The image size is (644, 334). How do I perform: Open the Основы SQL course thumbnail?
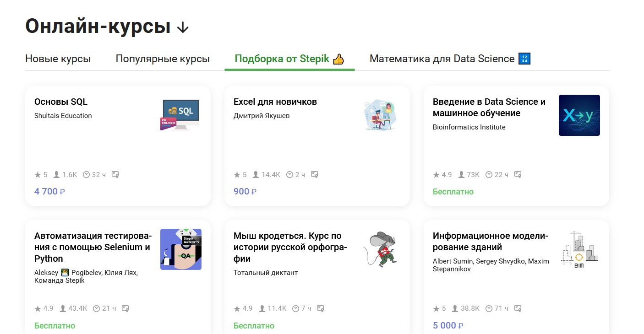(181, 115)
